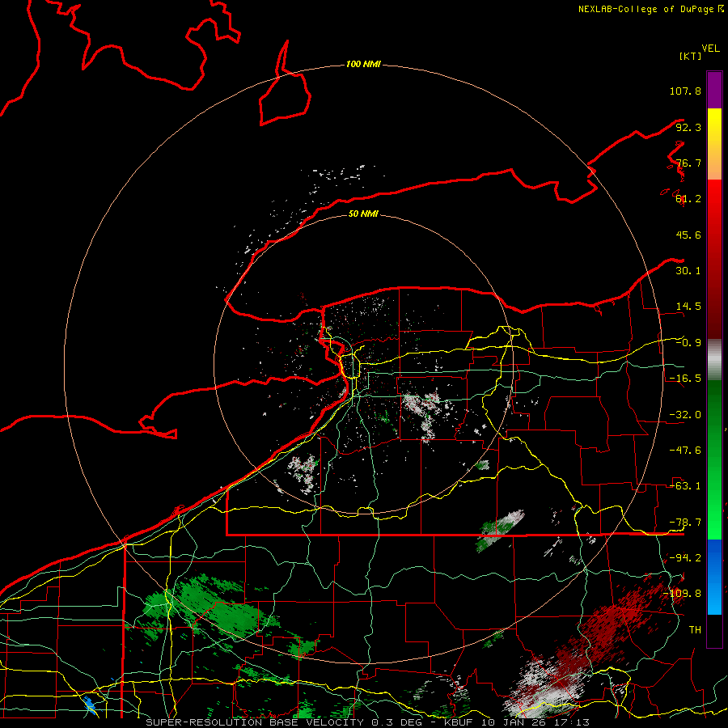
Task: Click the 50 NMI range ring label
Action: (363, 214)
